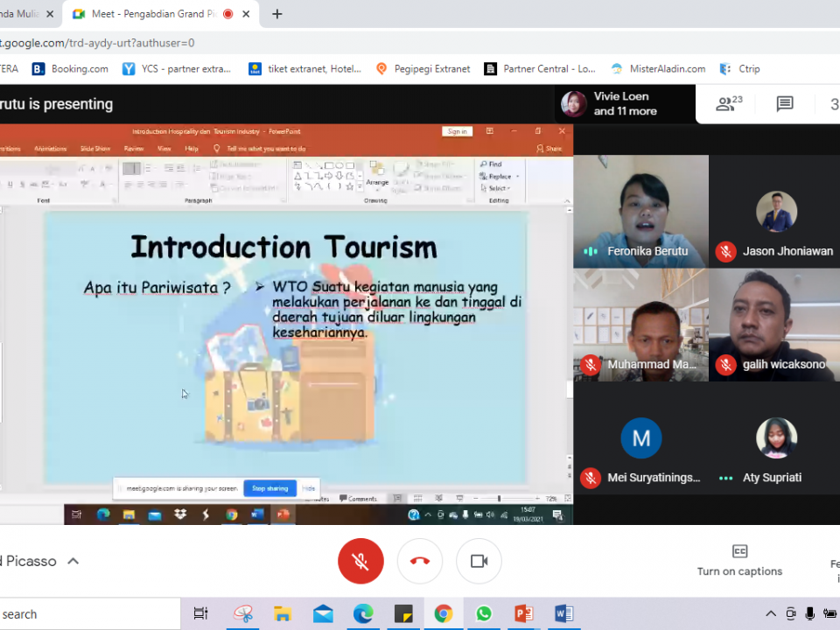Select galih wicaksono's video tile
Viewport: 840px width, 630px height.
click(774, 325)
